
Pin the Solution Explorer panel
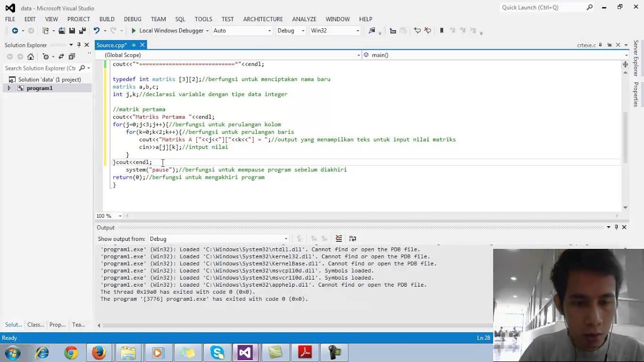78,45
